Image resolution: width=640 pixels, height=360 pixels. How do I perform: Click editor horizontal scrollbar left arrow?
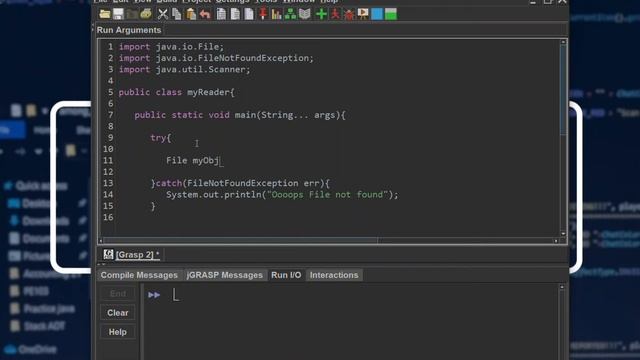tap(100, 241)
